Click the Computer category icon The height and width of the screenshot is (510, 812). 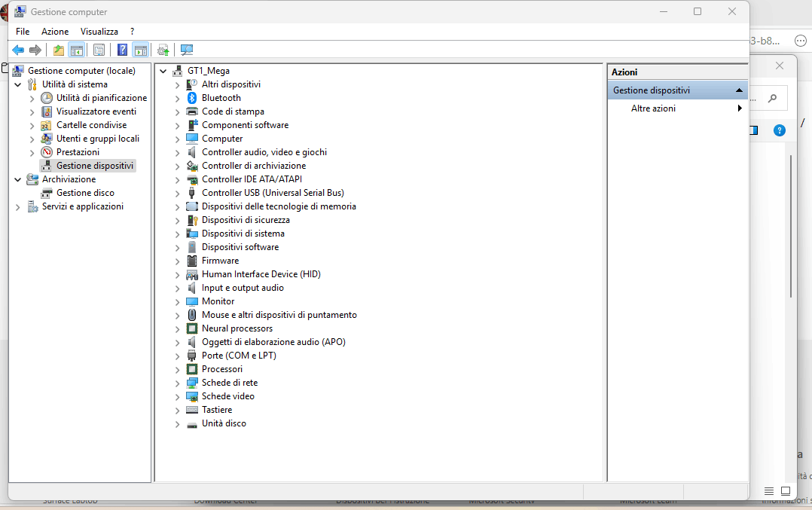click(x=192, y=139)
